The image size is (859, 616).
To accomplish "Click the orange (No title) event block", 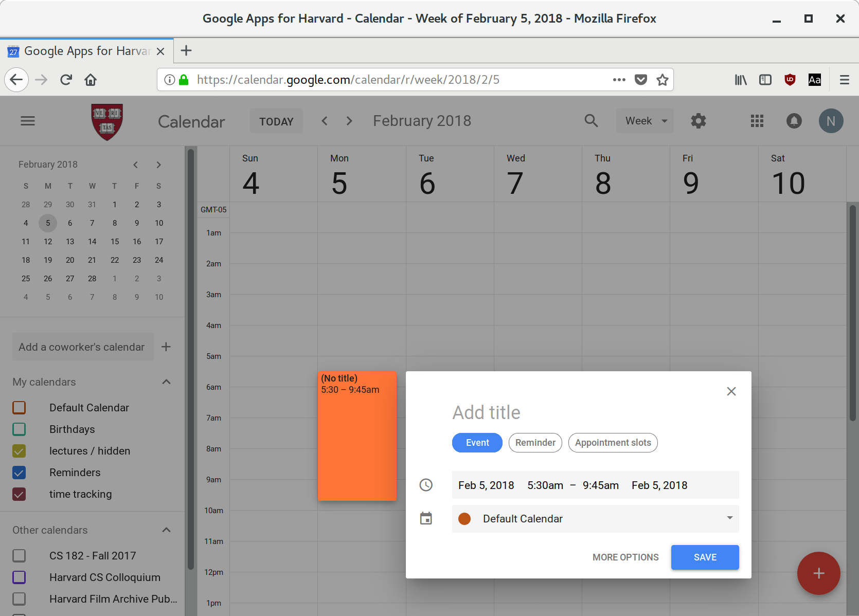I will pos(357,436).
